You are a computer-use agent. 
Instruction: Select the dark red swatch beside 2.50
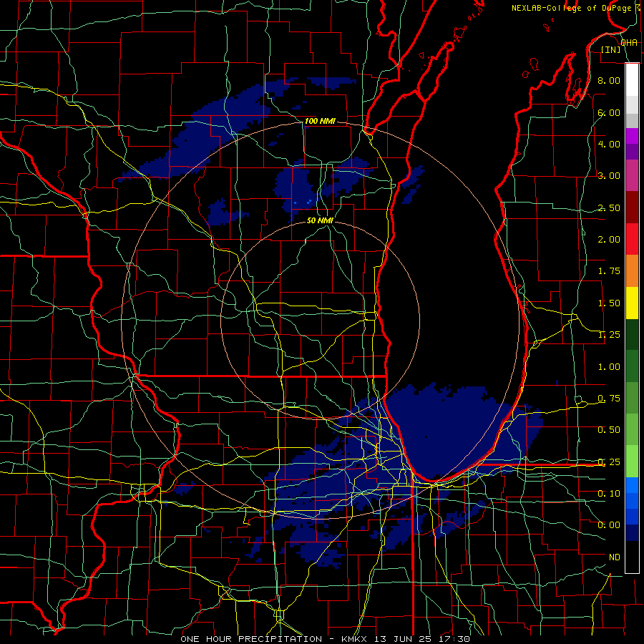[x=632, y=208]
